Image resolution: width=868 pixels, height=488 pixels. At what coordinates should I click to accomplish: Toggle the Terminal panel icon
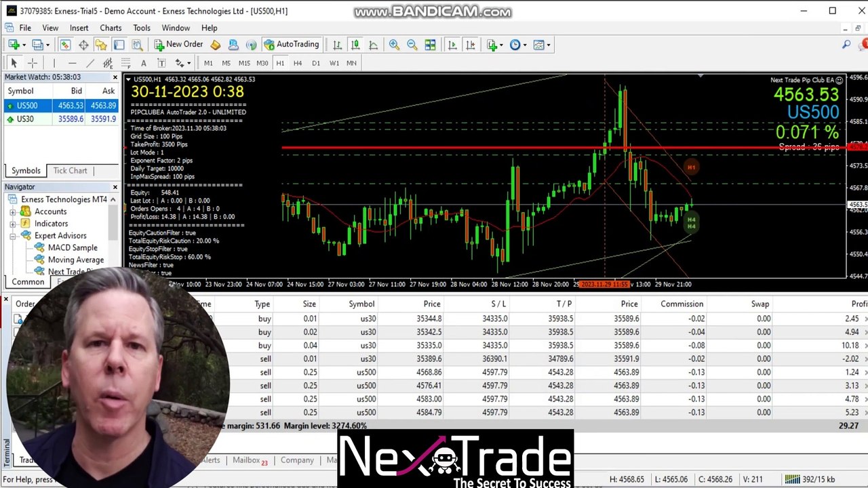[x=119, y=45]
